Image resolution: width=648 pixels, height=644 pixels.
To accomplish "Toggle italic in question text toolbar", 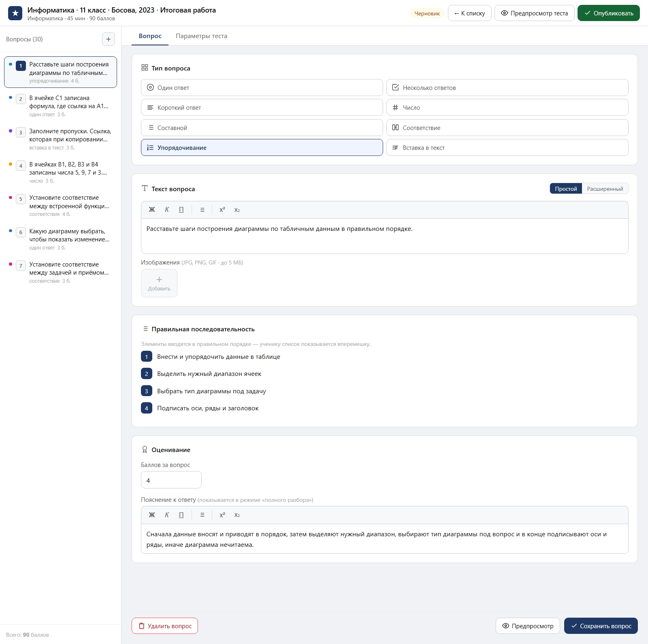I will coord(167,210).
